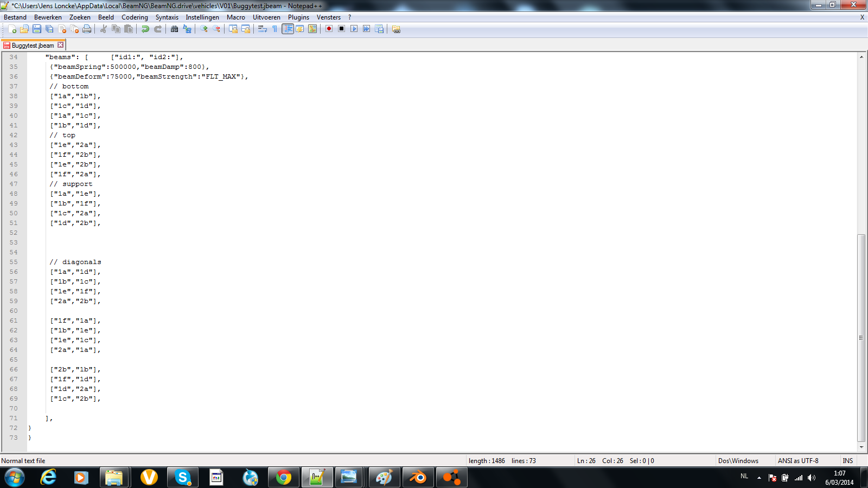Toggle synchronize vertical scrolling icon
Screen dimensions: 868x488
coord(233,29)
